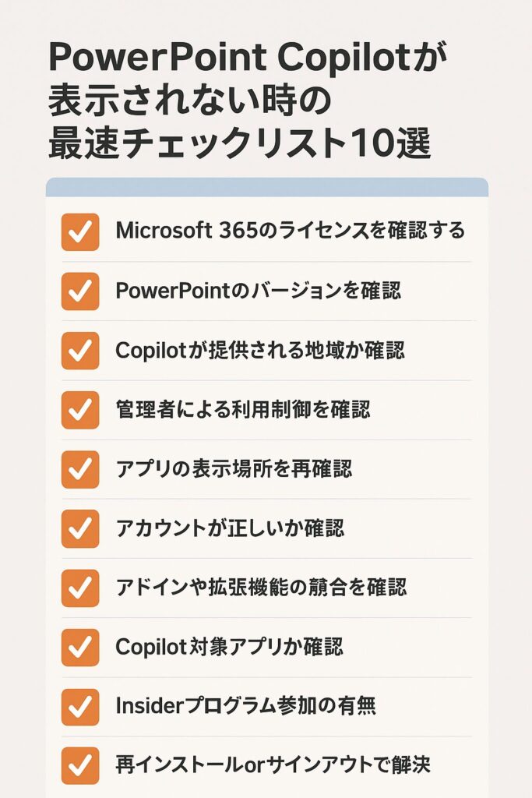The width and height of the screenshot is (532, 798).
Task: Click the Copilotが提供される地域か確認 text
Action: pyautogui.click(x=260, y=350)
